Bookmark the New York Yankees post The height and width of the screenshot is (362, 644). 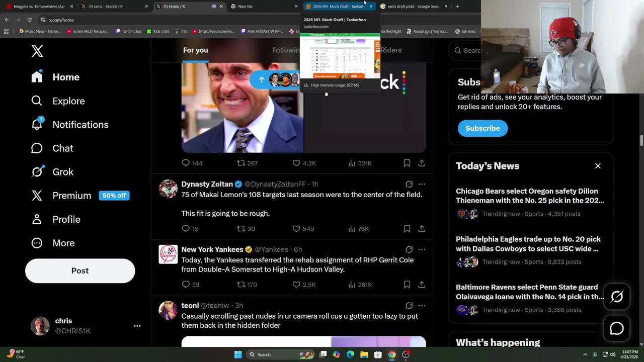pyautogui.click(x=407, y=285)
